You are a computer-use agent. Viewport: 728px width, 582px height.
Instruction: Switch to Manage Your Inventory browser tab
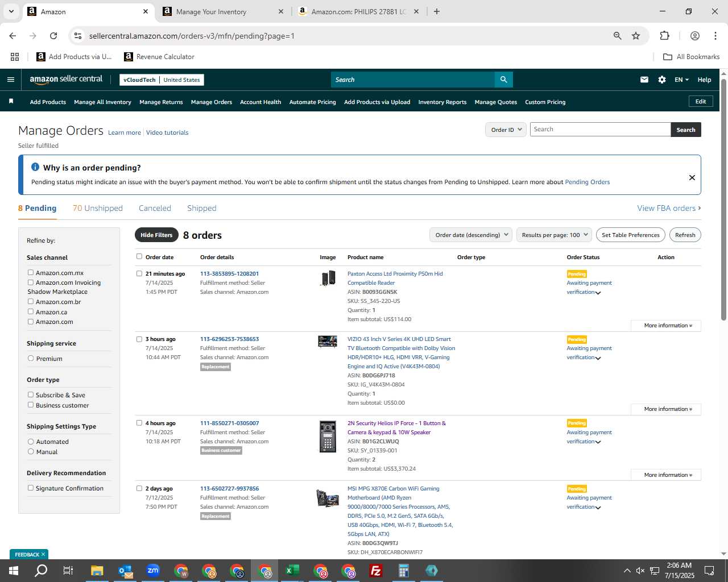click(223, 11)
